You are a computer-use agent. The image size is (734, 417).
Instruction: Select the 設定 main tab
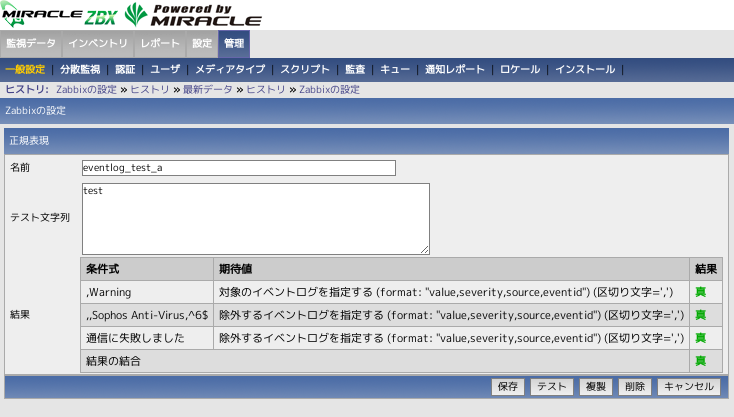tap(202, 44)
